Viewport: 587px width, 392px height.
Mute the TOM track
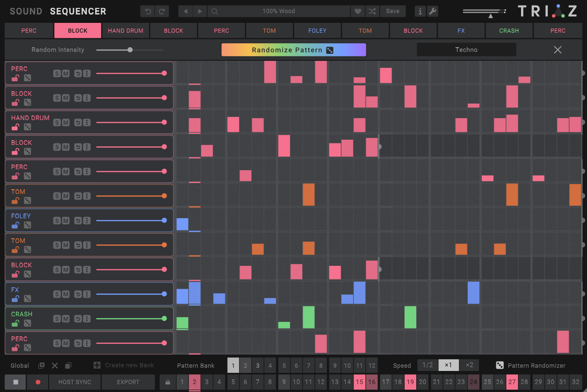66,197
